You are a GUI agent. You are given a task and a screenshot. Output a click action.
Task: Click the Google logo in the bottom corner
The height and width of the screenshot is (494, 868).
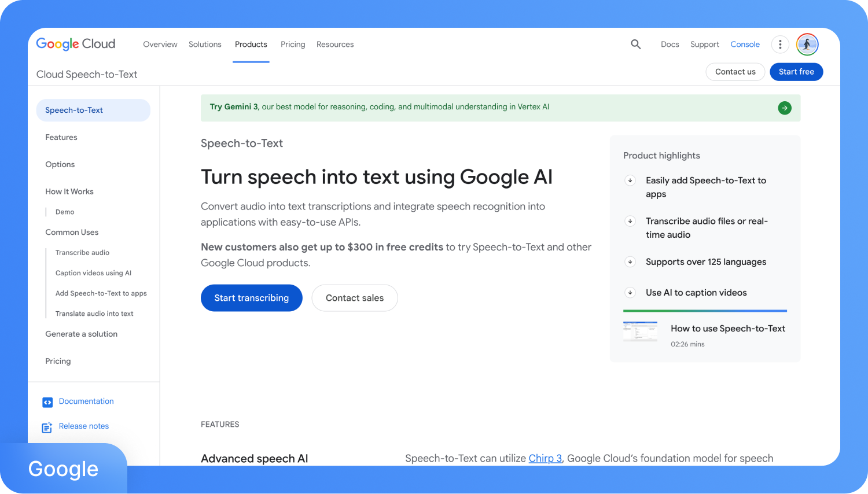tap(62, 469)
